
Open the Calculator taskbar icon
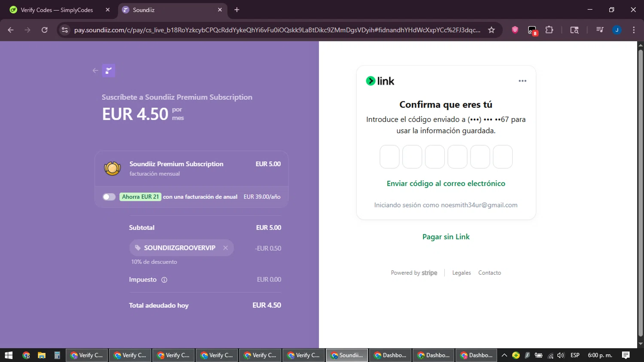click(57, 355)
